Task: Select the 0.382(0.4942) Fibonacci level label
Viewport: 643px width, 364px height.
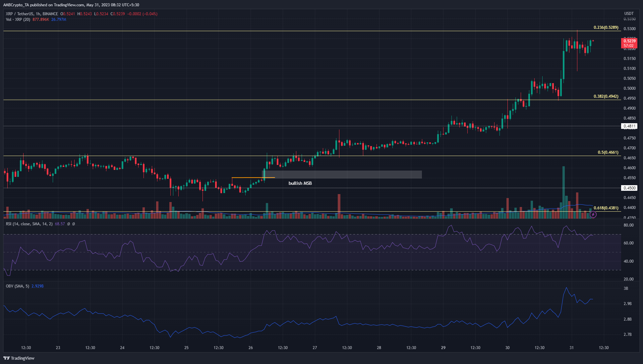Action: [x=606, y=96]
